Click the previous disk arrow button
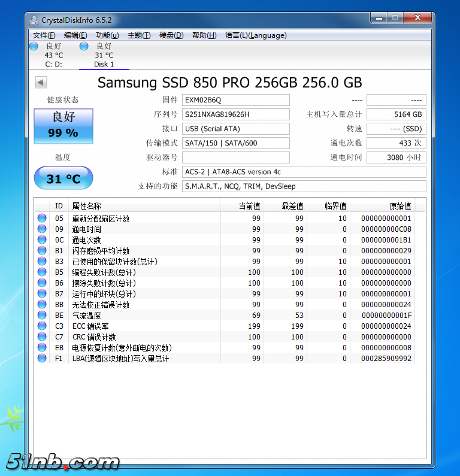The height and width of the screenshot is (476, 460). point(41,82)
